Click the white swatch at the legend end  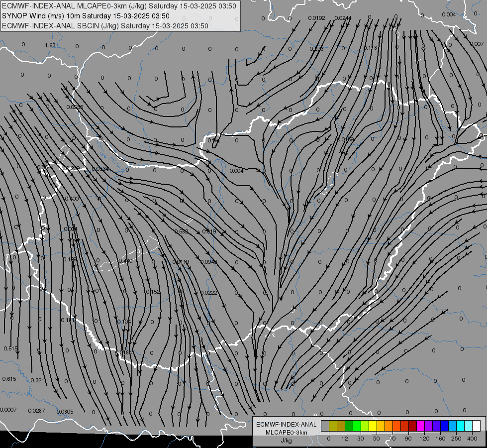coord(477,426)
